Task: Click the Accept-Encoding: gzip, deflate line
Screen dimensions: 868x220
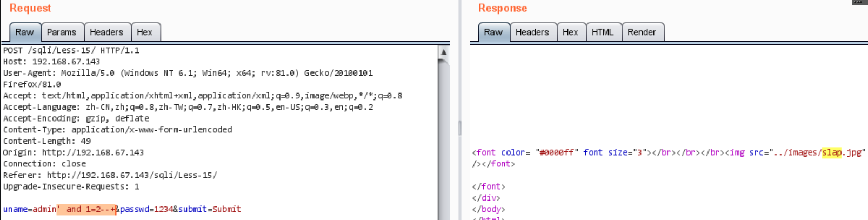Action: [x=76, y=118]
